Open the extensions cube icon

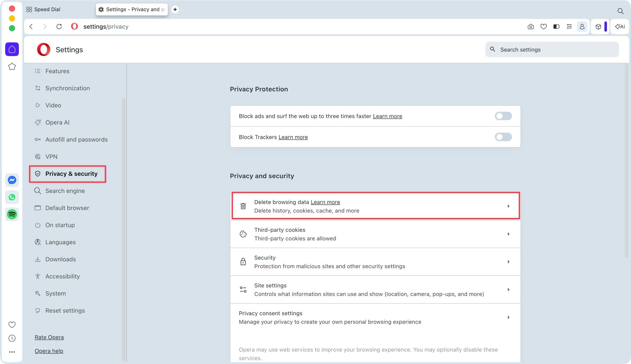(598, 26)
